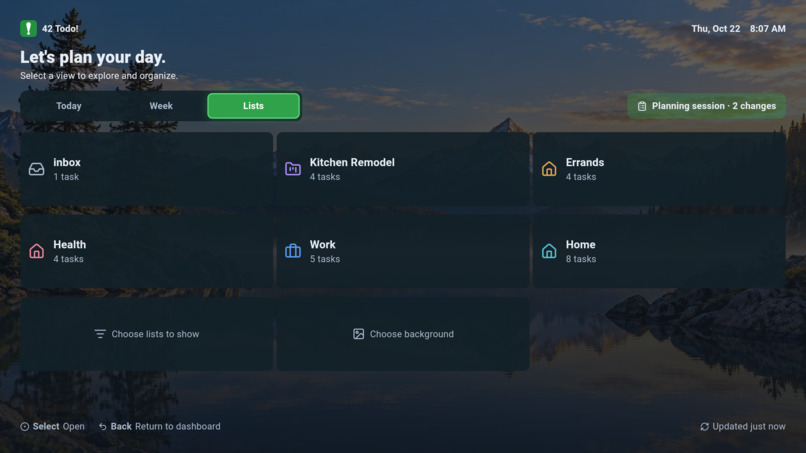
Task: Click the Select Open hint label
Action: [52, 427]
